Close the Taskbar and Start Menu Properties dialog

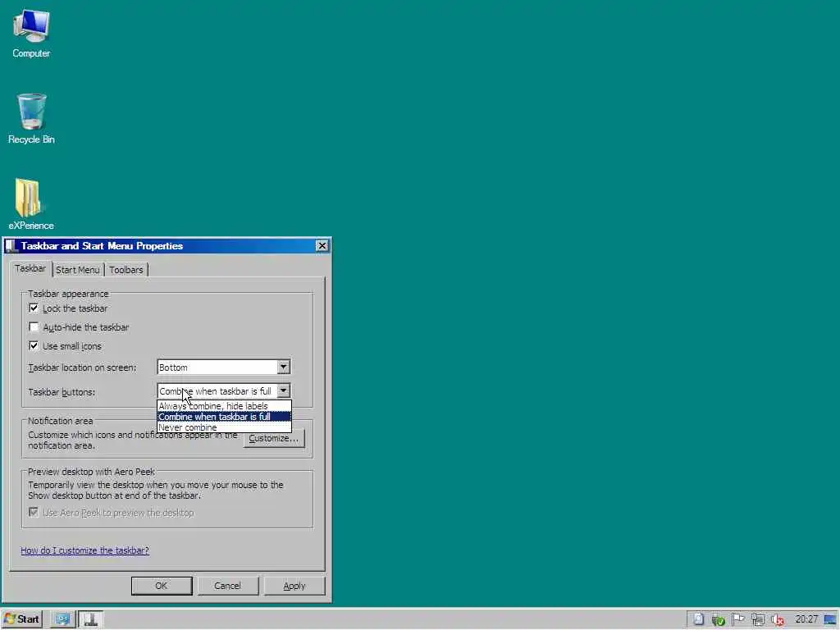[x=322, y=246]
